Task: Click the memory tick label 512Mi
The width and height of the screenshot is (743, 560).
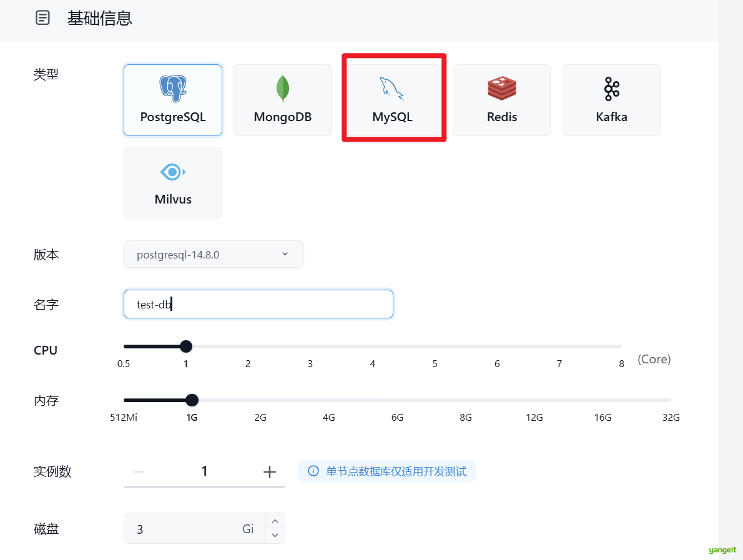Action: [x=124, y=418]
